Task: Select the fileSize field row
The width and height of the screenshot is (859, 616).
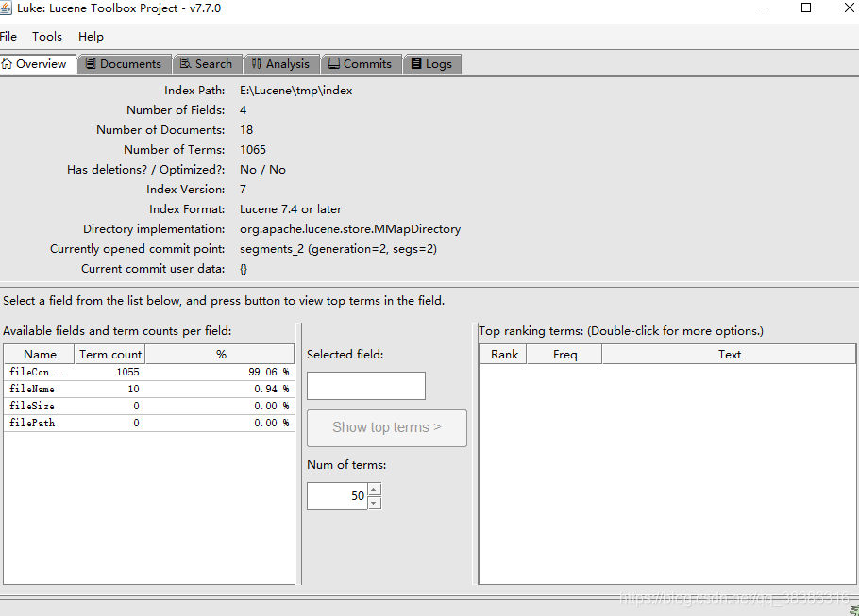Action: point(149,406)
